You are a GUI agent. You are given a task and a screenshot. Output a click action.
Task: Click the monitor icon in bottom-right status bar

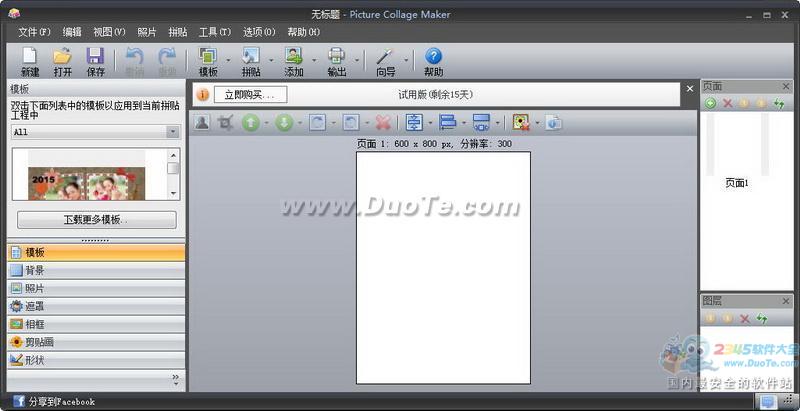click(x=767, y=402)
